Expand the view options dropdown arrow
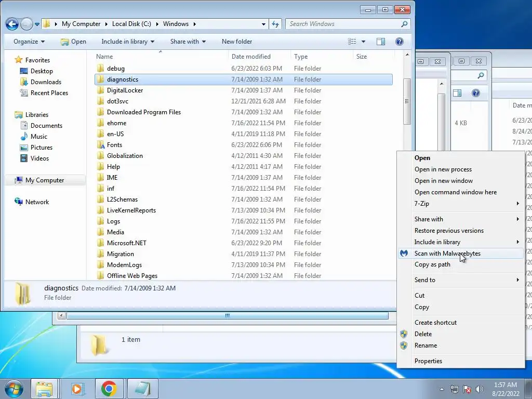This screenshot has width=532, height=399. (x=363, y=42)
